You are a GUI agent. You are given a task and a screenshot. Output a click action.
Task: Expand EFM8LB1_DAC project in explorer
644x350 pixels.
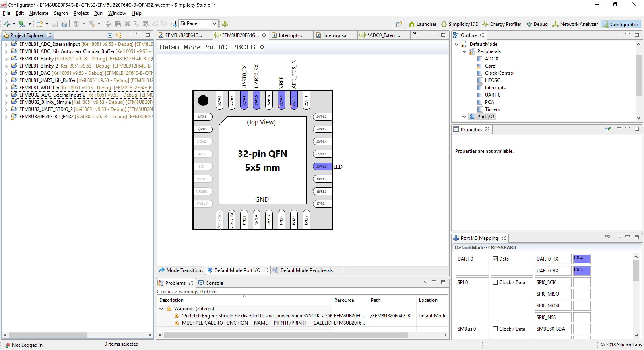click(6, 73)
